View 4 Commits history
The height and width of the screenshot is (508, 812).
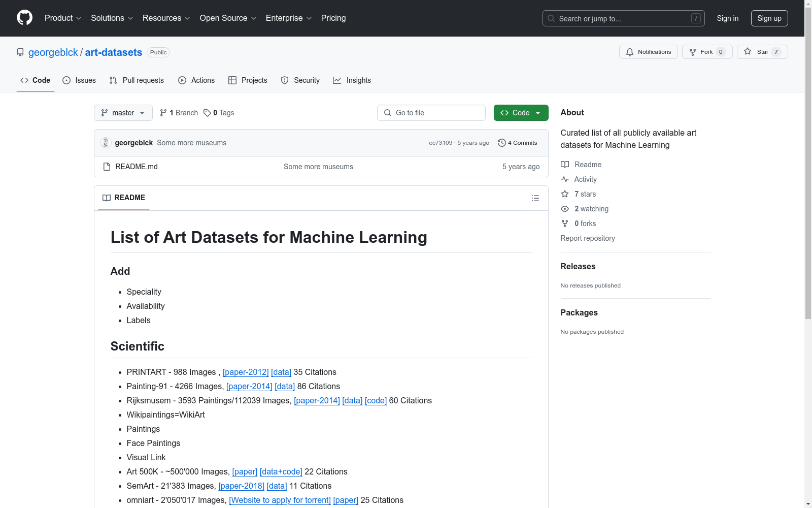coord(518,143)
